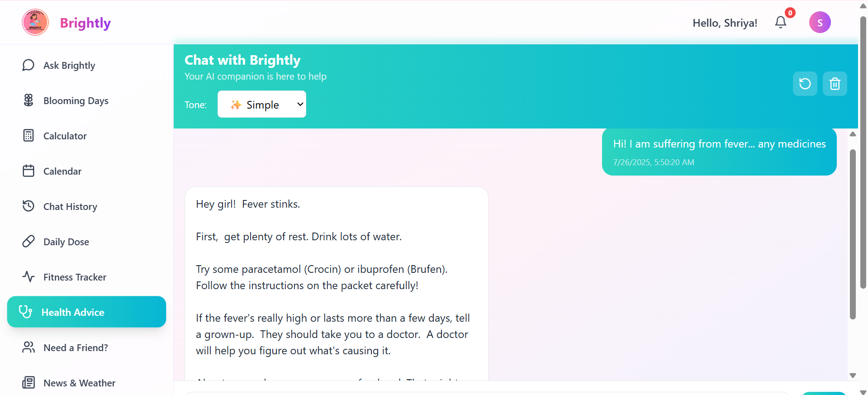Open the Calculator icon in sidebar
This screenshot has width=868, height=395.
coord(28,135)
